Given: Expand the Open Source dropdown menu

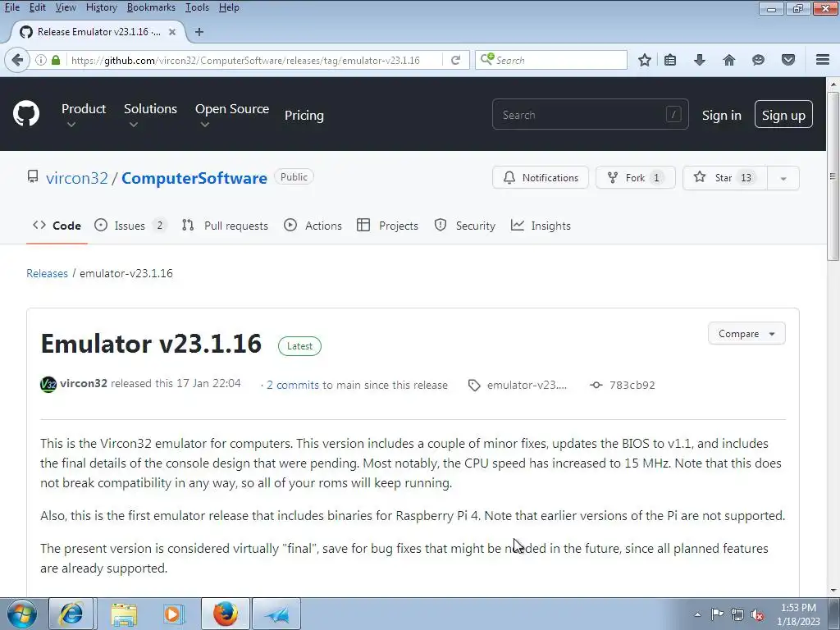Looking at the screenshot, I should point(232,115).
